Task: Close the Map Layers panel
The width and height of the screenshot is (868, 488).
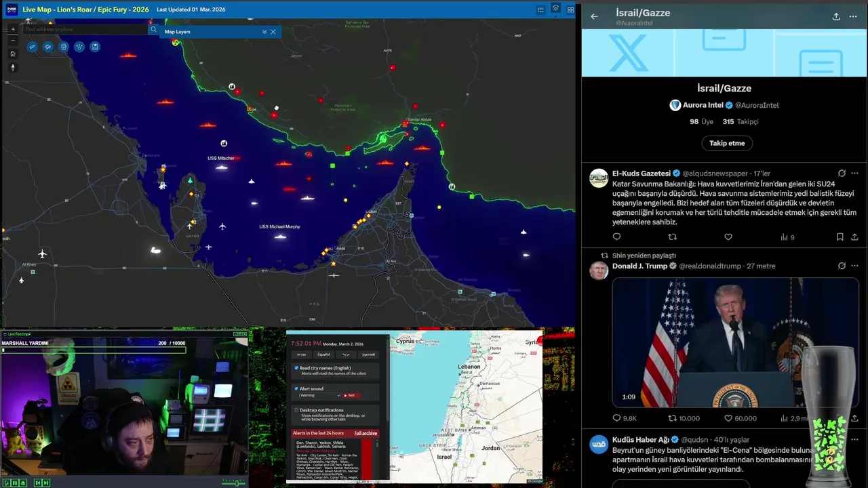Action: 273,32
